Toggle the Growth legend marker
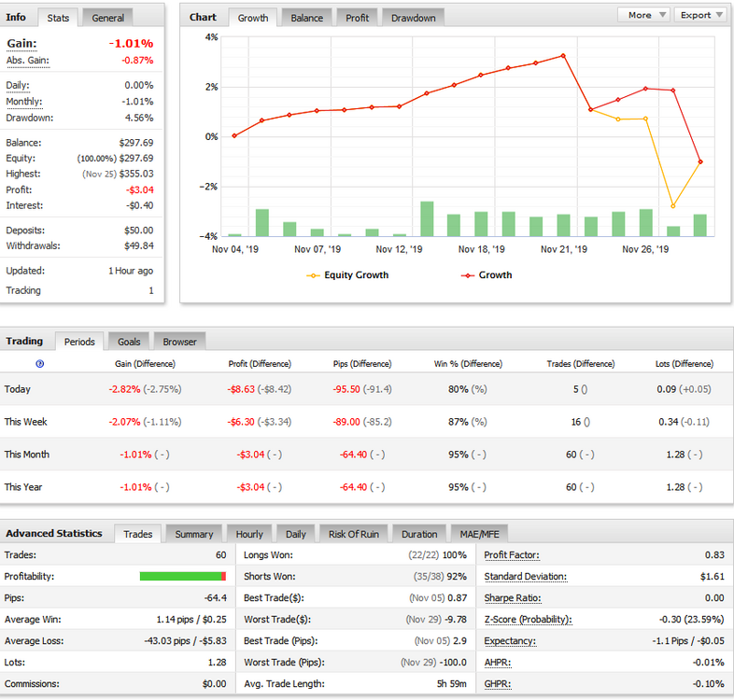734x700 pixels. 467,275
